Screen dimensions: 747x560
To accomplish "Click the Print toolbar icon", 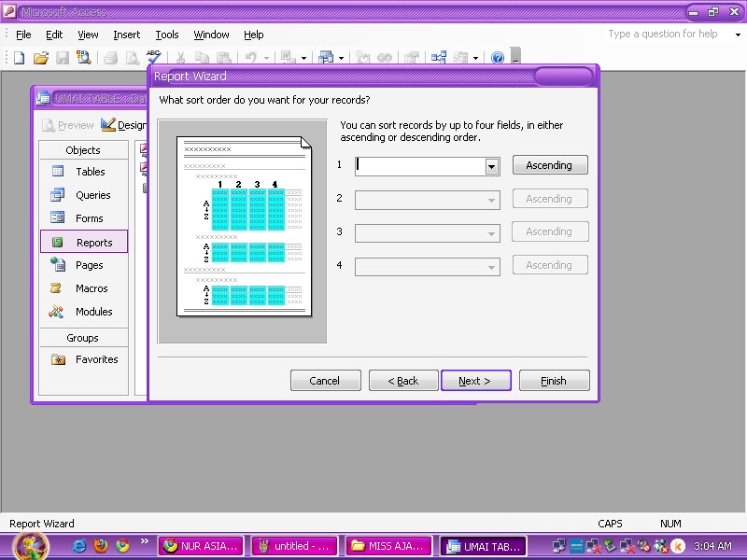I will tap(110, 58).
